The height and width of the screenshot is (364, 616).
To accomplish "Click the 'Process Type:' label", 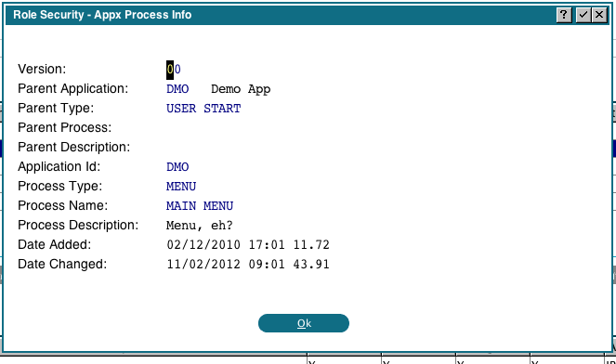I will pos(59,186).
